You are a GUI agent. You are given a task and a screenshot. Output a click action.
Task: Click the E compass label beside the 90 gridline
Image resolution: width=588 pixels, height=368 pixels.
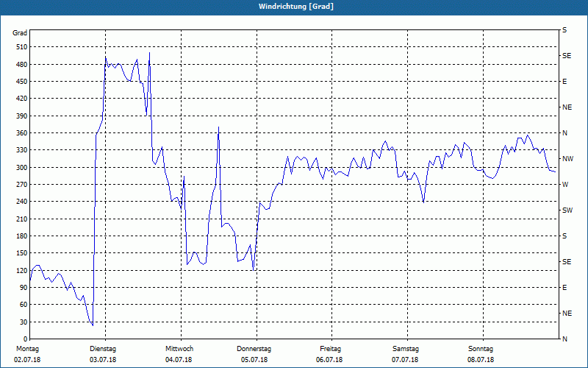tap(564, 288)
